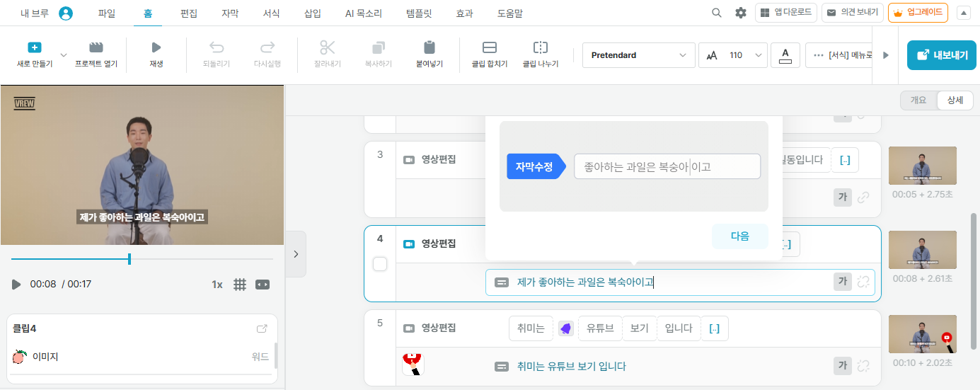Viewport: 980px width, 390px height.
Task: Click the pop-out icon in 클립4 panel
Action: pyautogui.click(x=262, y=328)
